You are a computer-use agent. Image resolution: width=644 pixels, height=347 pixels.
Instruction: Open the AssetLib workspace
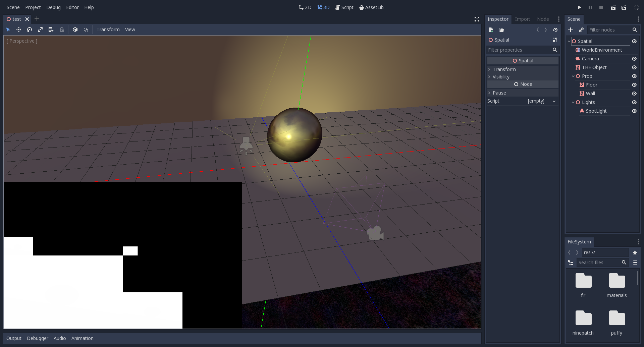point(371,7)
